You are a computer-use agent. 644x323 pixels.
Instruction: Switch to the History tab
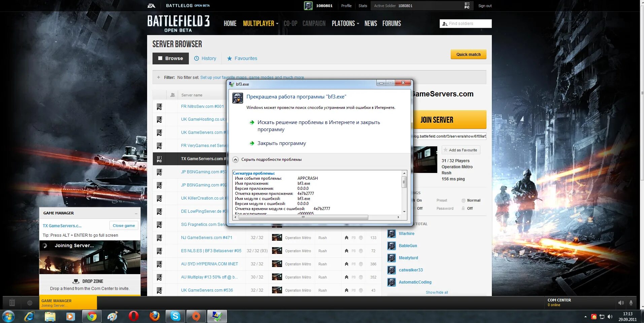205,58
